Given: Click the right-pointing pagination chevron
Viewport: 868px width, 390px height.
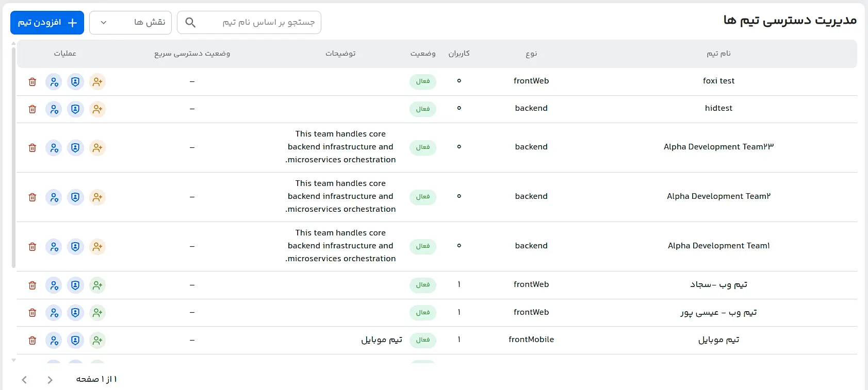Looking at the screenshot, I should click(50, 380).
